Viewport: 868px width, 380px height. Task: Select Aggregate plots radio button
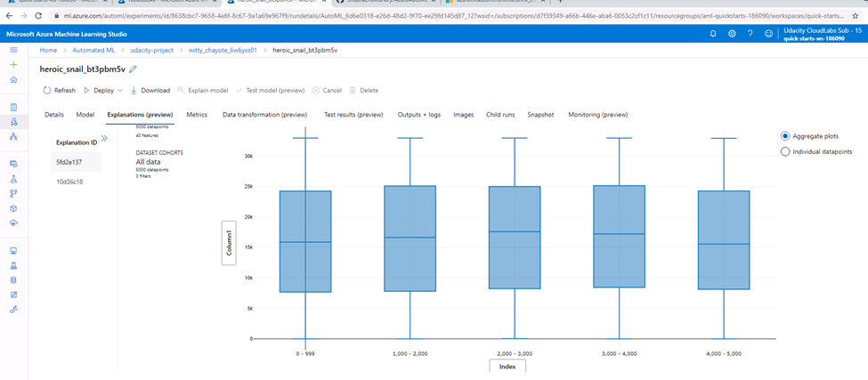pyautogui.click(x=784, y=136)
